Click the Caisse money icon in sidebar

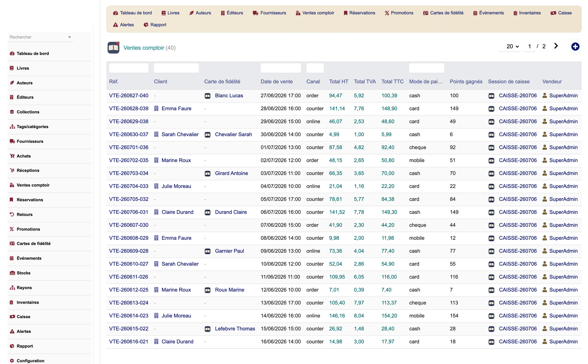coord(12,317)
